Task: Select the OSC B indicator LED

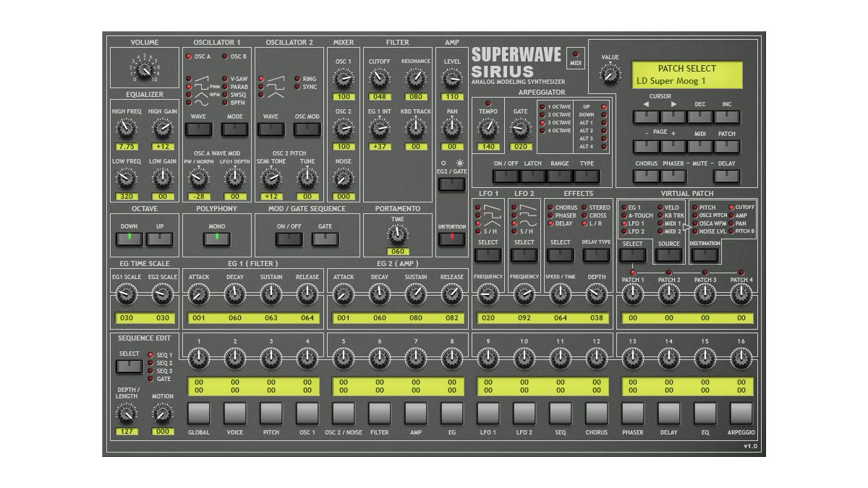Action: pyautogui.click(x=224, y=56)
